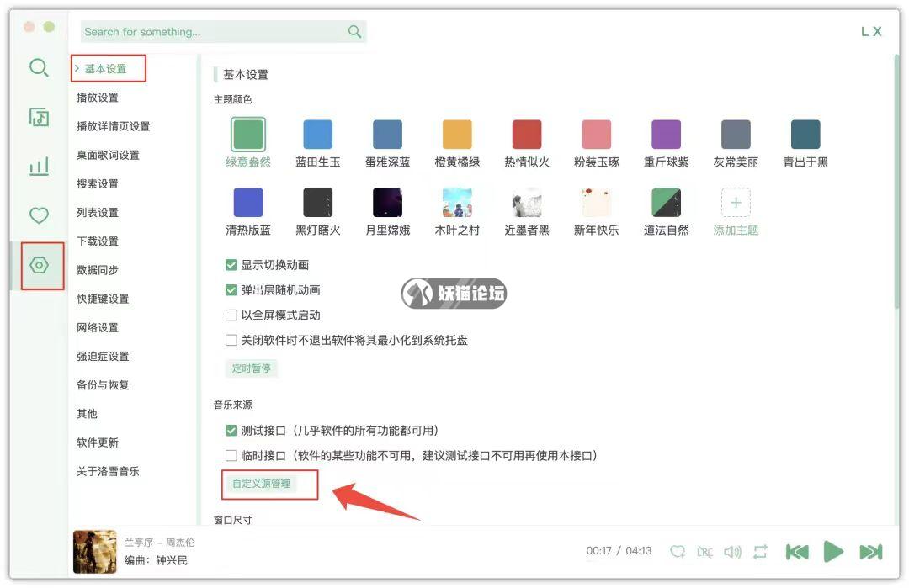Open the 基本设置 settings section

[105, 69]
